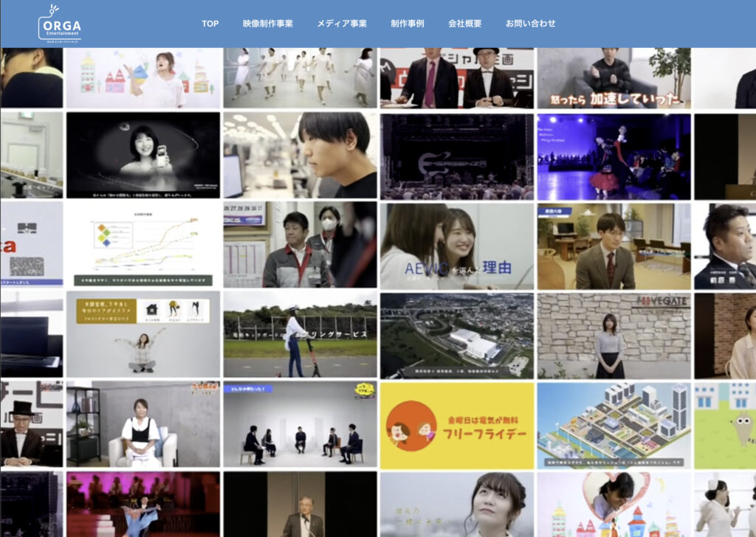
Task: Open the ballroom dance blue stage thumbnail
Action: [x=614, y=156]
